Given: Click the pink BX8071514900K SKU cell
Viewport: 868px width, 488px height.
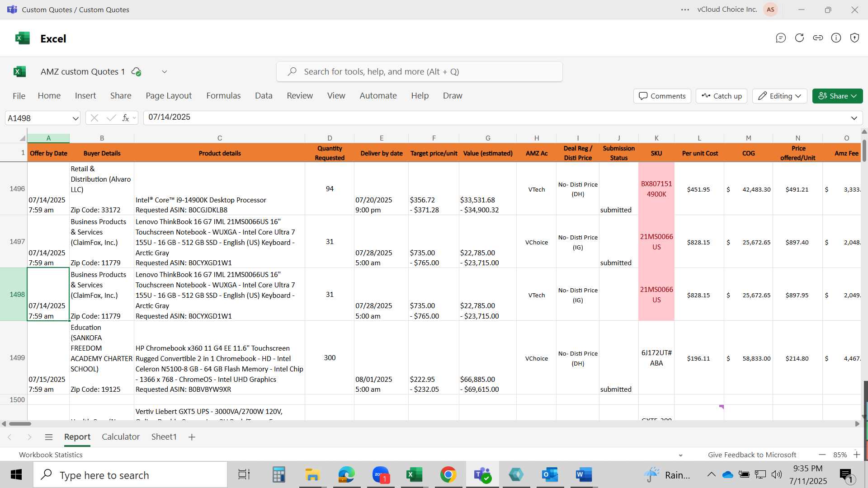Looking at the screenshot, I should tap(656, 189).
